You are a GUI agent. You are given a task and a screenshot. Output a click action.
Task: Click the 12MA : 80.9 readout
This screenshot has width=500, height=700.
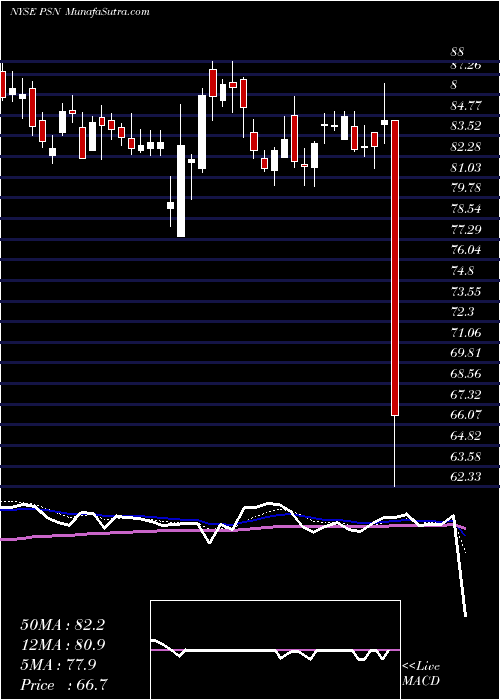62,645
